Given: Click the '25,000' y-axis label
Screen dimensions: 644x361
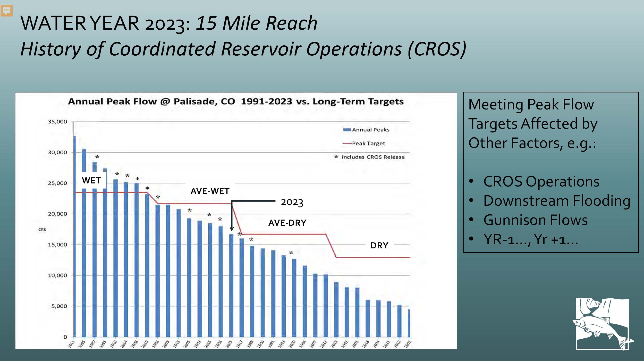Looking at the screenshot, I should point(57,183).
